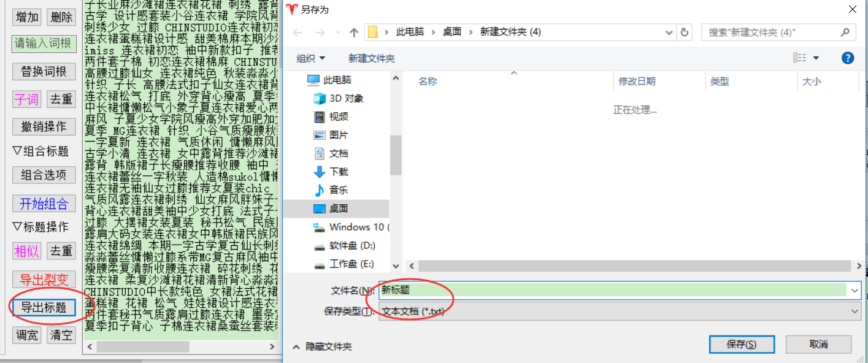Expand the 文件名 dropdown arrow
Image resolution: width=868 pixels, height=363 pixels.
pos(855,290)
